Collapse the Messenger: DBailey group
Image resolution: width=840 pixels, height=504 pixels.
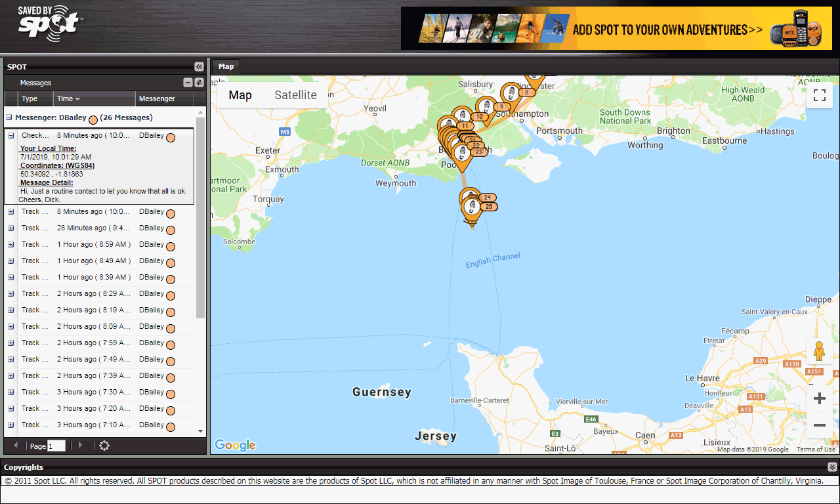[x=9, y=118]
